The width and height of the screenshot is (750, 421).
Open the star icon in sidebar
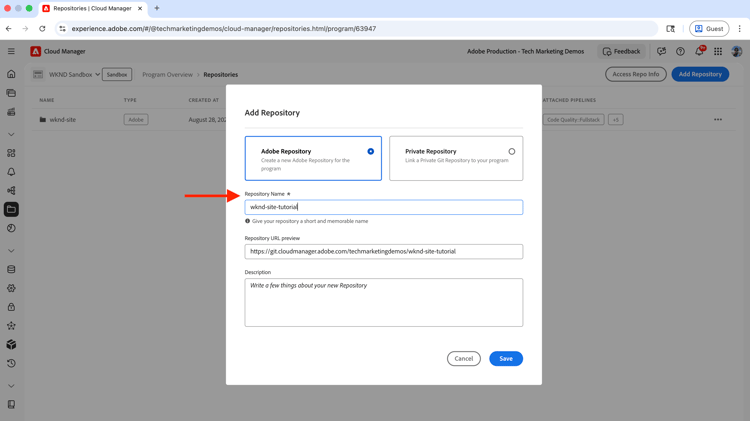tap(11, 326)
